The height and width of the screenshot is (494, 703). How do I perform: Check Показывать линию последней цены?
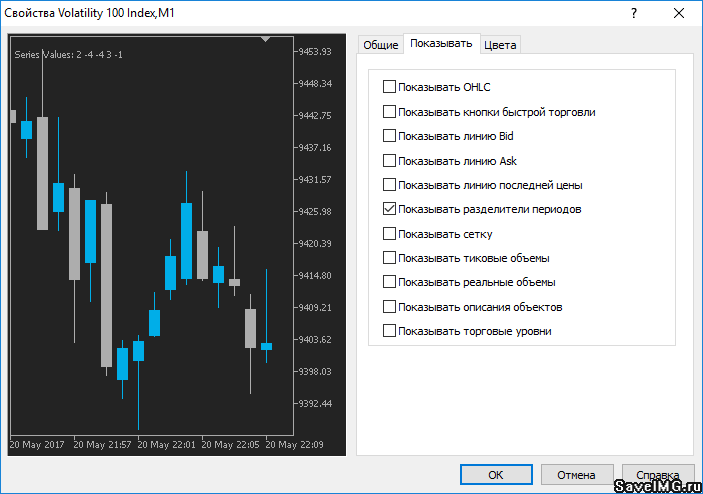point(390,185)
